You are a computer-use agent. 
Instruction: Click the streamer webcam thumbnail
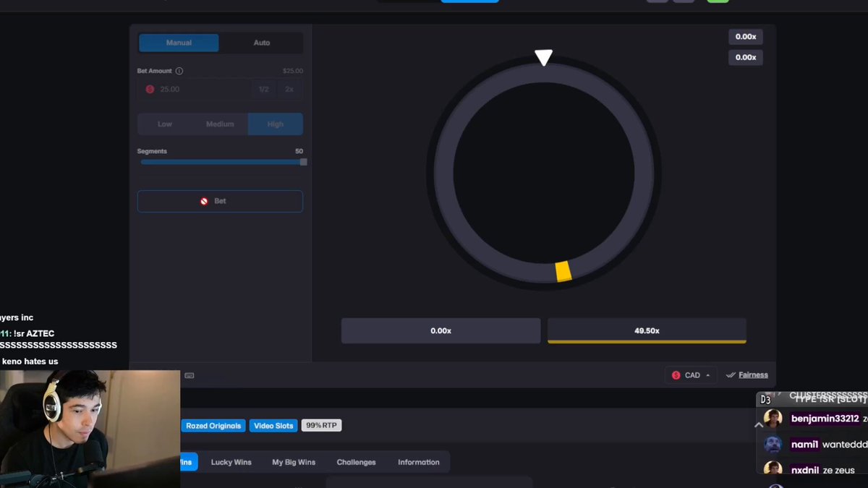(90, 429)
